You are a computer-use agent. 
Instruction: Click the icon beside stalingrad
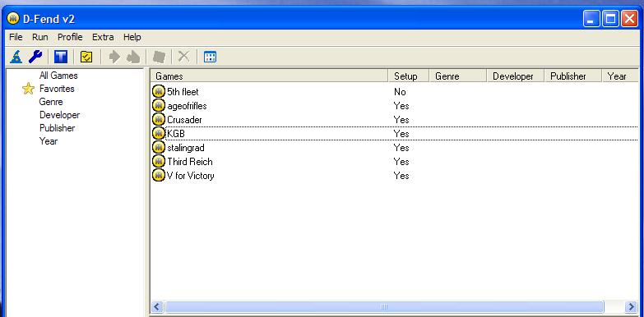tap(159, 147)
